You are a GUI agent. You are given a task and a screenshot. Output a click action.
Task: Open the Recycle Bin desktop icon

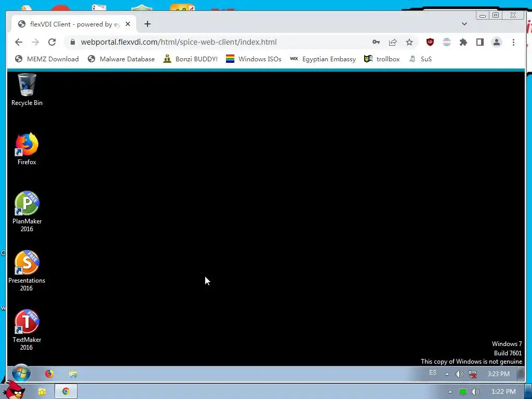coord(27,89)
